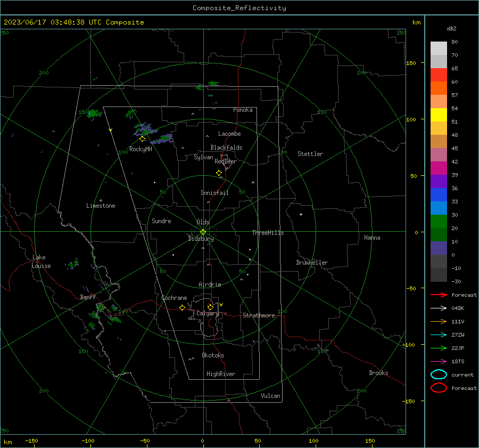
Task: Click the Lake Louise label
Action: click(x=41, y=262)
